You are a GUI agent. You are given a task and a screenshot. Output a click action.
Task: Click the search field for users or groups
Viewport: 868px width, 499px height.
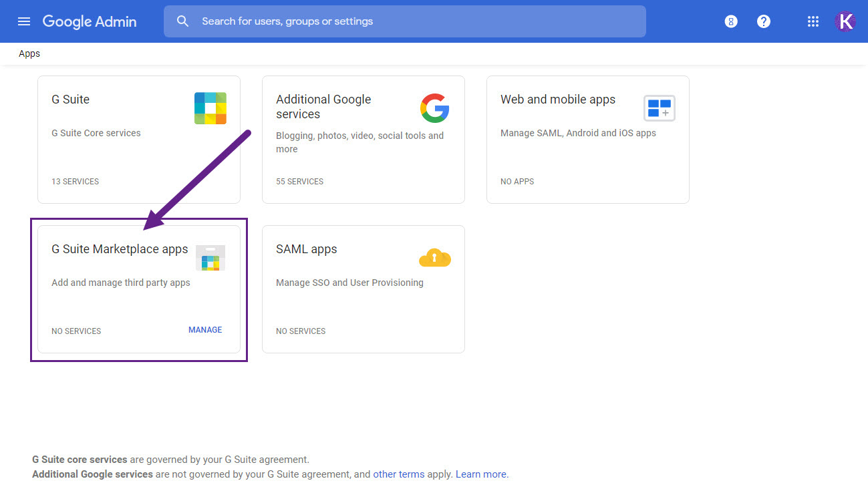(405, 21)
